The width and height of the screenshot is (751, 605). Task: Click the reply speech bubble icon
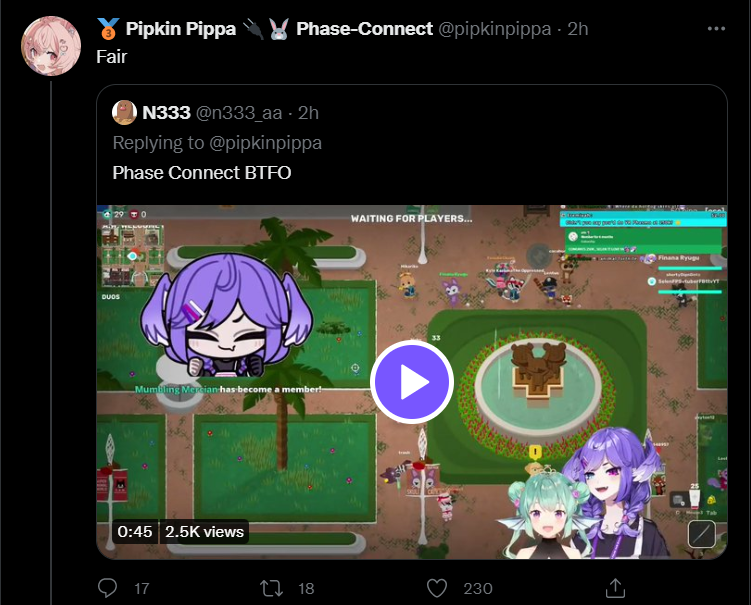[x=107, y=588]
